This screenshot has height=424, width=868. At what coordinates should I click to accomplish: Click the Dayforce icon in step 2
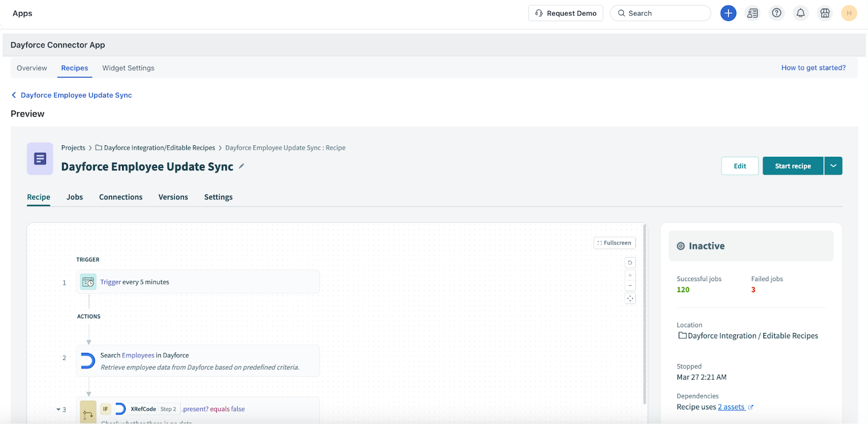pyautogui.click(x=87, y=361)
